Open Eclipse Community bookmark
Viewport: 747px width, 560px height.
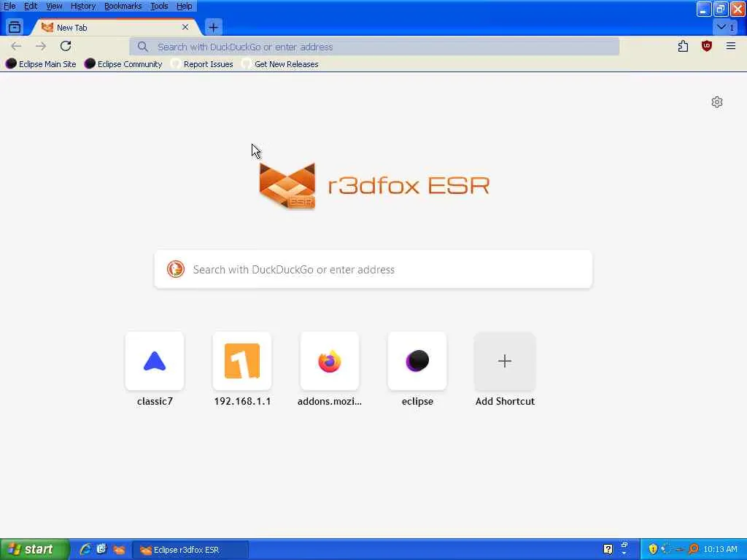click(123, 64)
